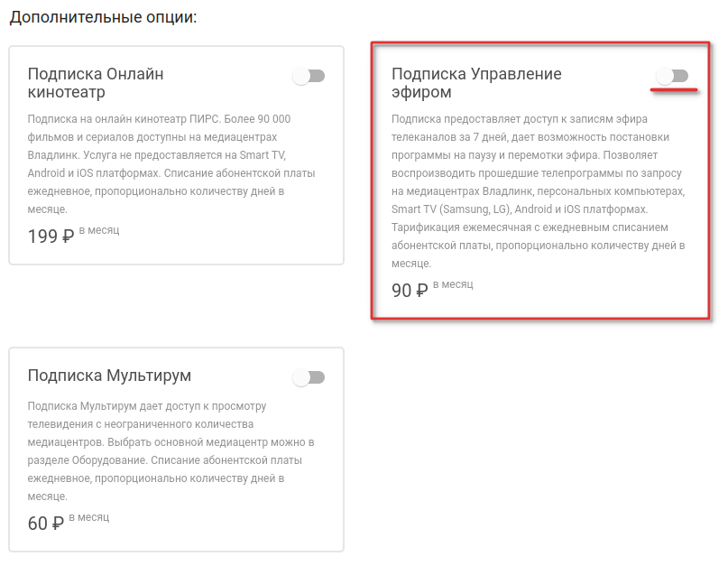This screenshot has height=566, width=728.
Task: Turn on the Управление эфиром subscription switch
Action: click(672, 76)
